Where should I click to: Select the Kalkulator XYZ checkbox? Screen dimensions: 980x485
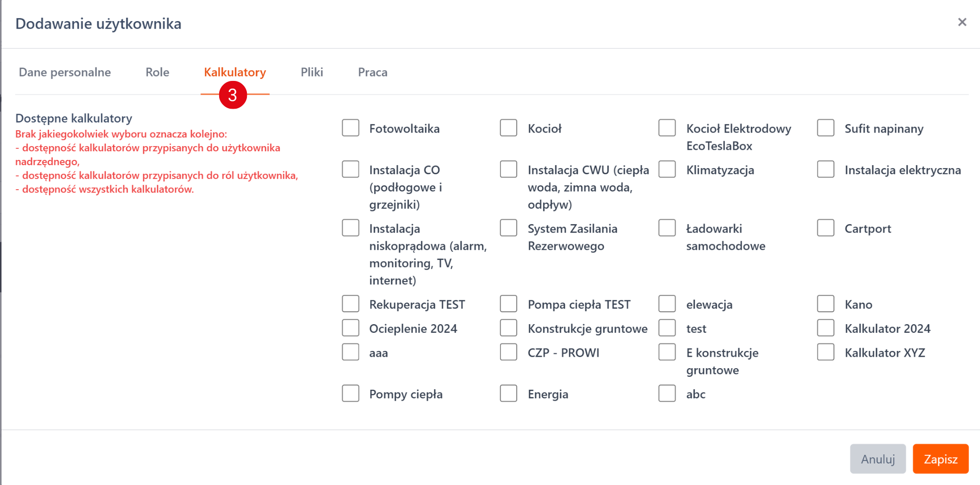pyautogui.click(x=825, y=352)
